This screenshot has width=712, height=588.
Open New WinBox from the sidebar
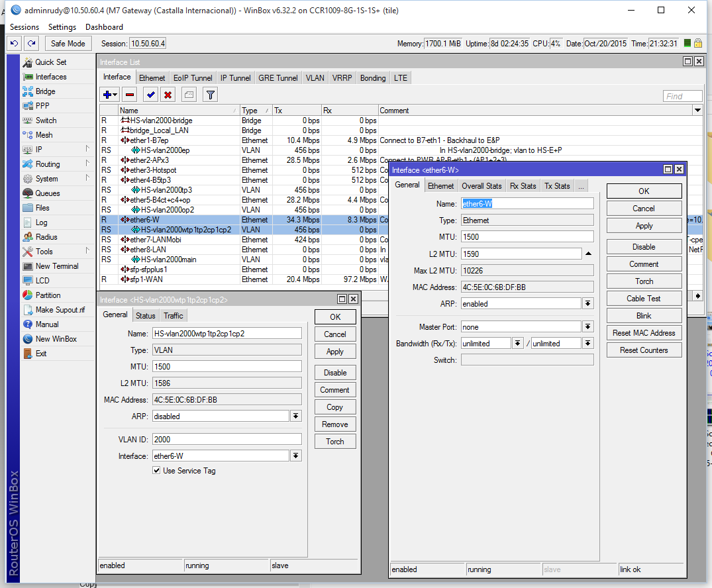56,339
